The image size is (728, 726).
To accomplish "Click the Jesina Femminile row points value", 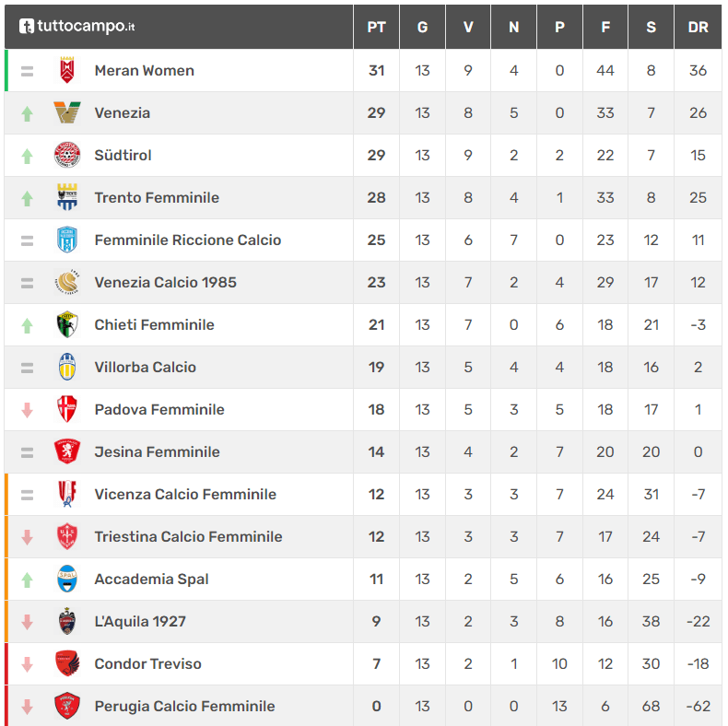I will [376, 451].
